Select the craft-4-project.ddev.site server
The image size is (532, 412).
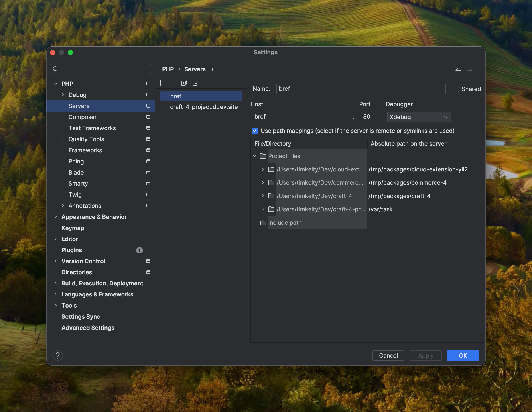click(x=204, y=107)
